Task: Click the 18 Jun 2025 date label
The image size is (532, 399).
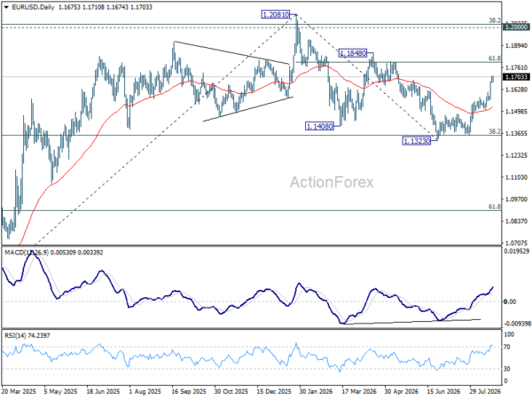Action: point(104,391)
